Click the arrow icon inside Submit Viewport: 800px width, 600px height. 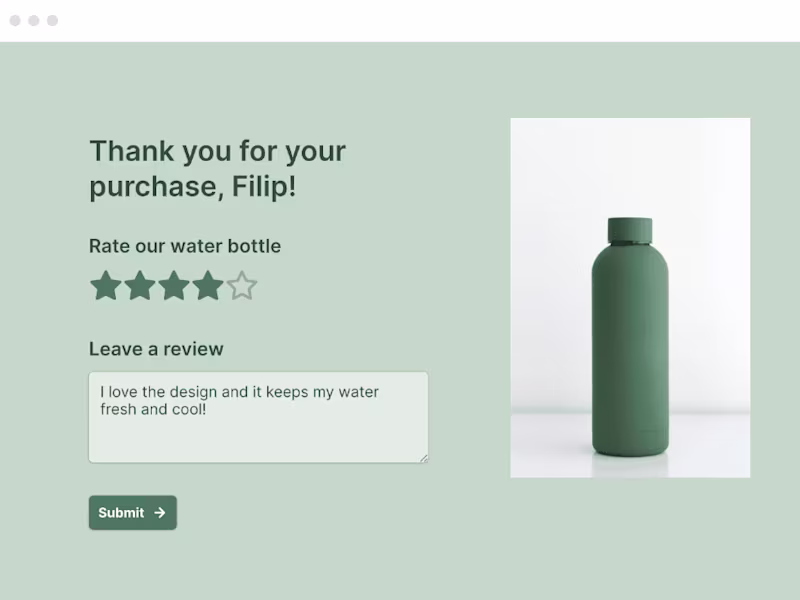click(x=160, y=513)
